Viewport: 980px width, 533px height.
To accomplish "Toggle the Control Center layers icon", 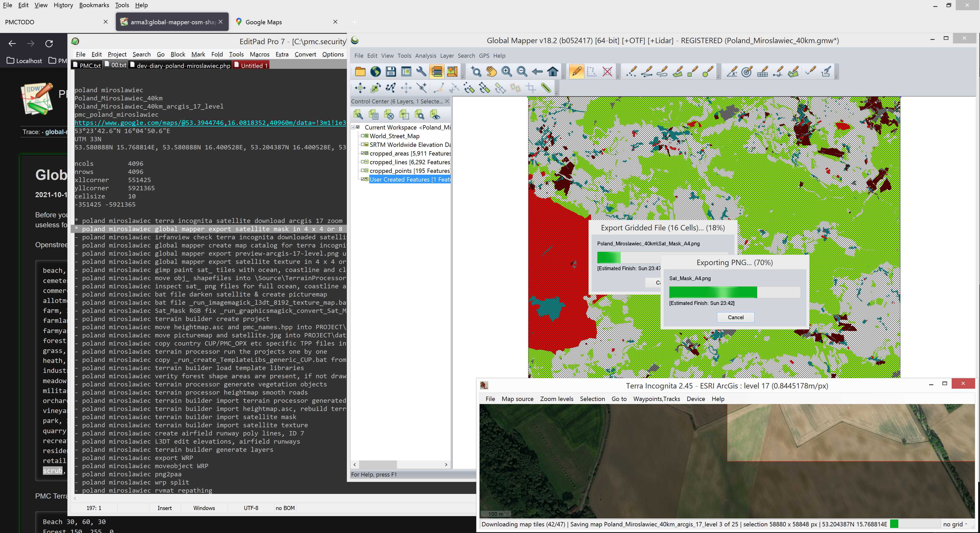I will (x=437, y=72).
